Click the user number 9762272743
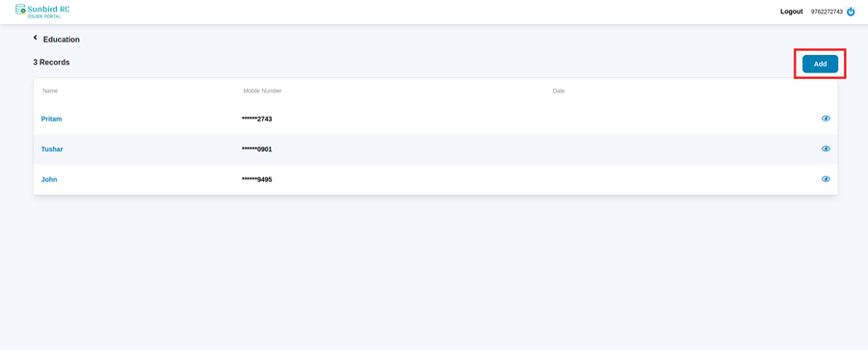This screenshot has width=868, height=350. [826, 12]
